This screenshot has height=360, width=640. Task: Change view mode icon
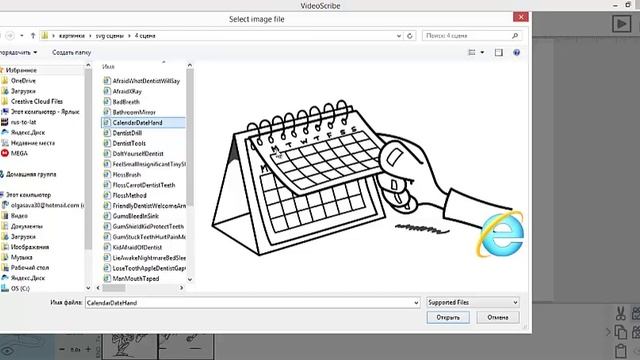[x=472, y=53]
